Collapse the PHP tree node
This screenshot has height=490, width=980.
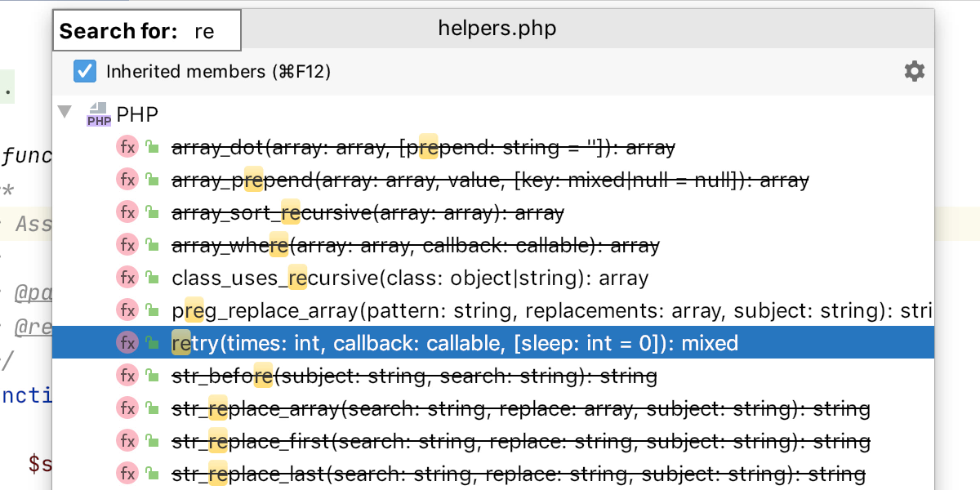coord(65,111)
